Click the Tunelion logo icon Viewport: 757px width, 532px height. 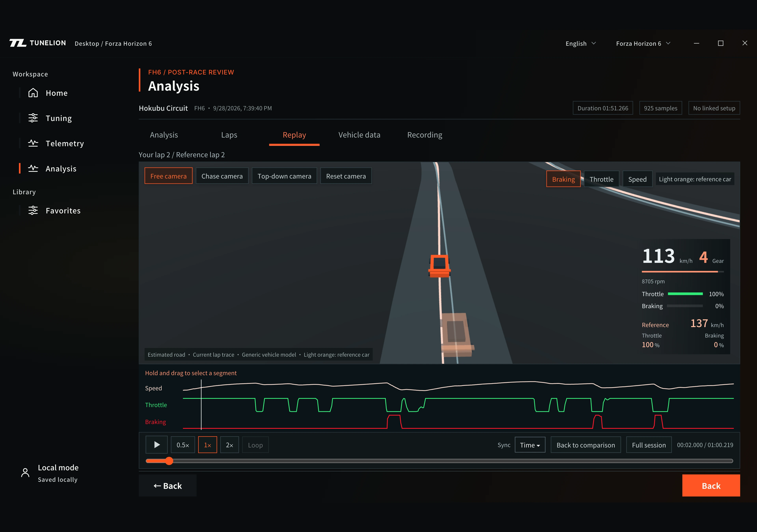(18, 43)
